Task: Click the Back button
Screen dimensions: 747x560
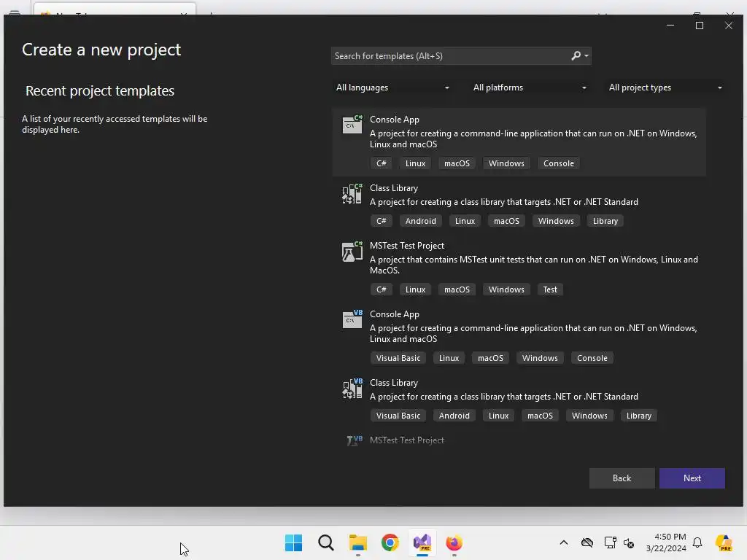Action: pyautogui.click(x=622, y=478)
